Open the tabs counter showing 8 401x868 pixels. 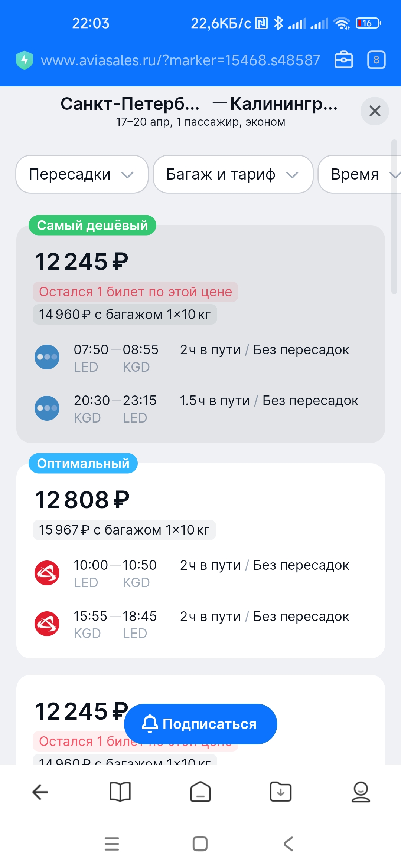(376, 60)
